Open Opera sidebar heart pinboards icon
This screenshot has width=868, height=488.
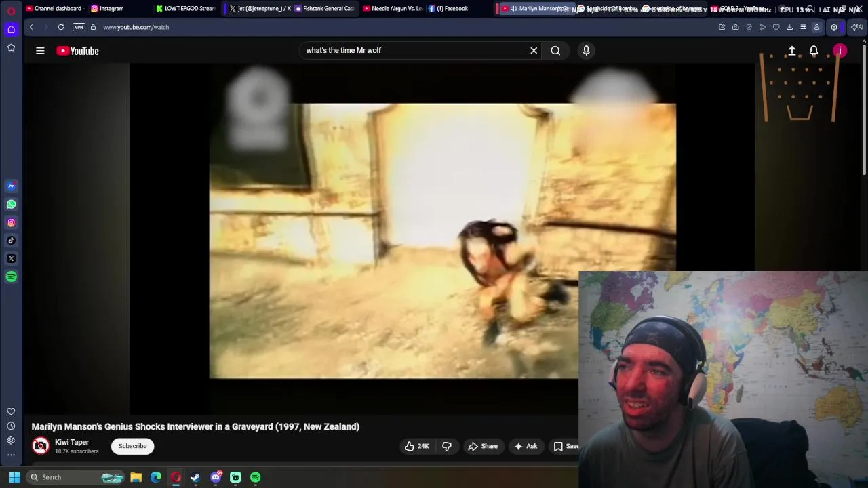point(11,411)
